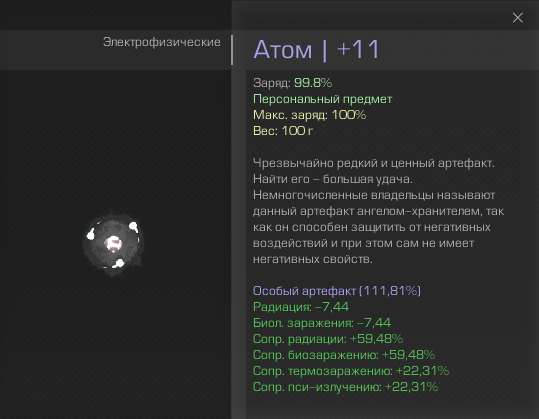Click the Atom artifact image

[113, 243]
